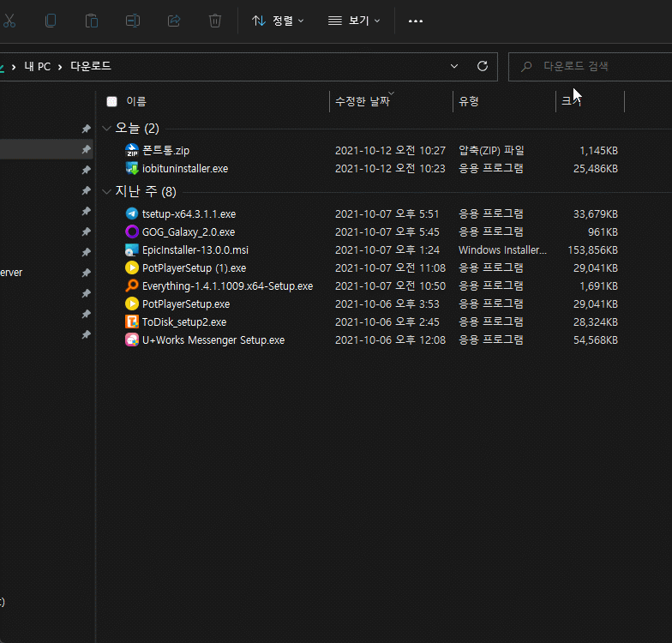Click the date 2021-10-06 오후 12:08
672x643 pixels.
point(391,340)
